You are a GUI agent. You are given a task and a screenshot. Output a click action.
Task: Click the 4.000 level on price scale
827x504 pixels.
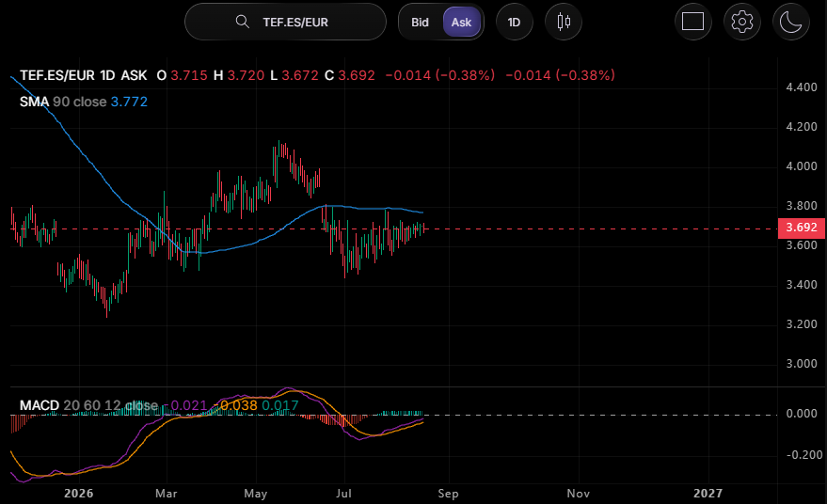pyautogui.click(x=802, y=166)
